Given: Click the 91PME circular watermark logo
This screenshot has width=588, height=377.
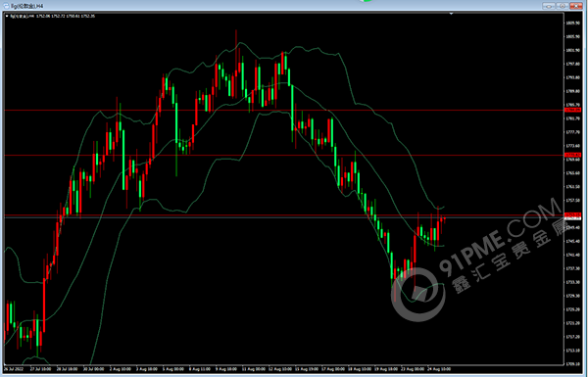Looking at the screenshot, I should pos(418,294).
